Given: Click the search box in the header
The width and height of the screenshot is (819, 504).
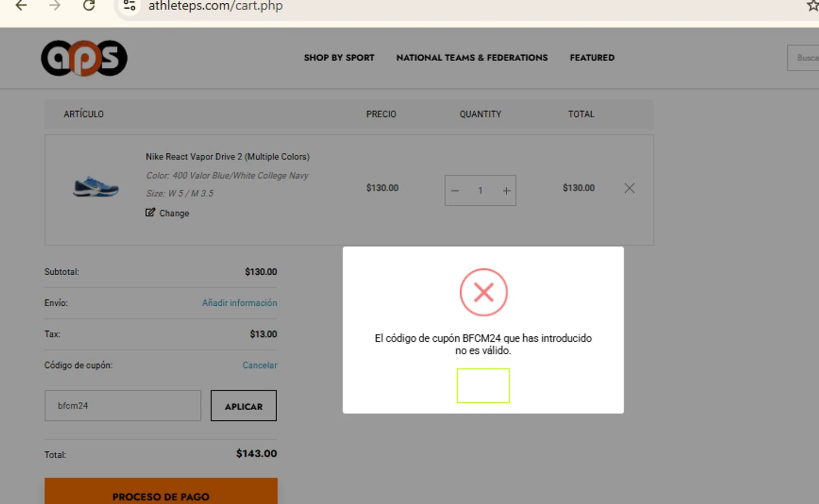Looking at the screenshot, I should point(803,58).
